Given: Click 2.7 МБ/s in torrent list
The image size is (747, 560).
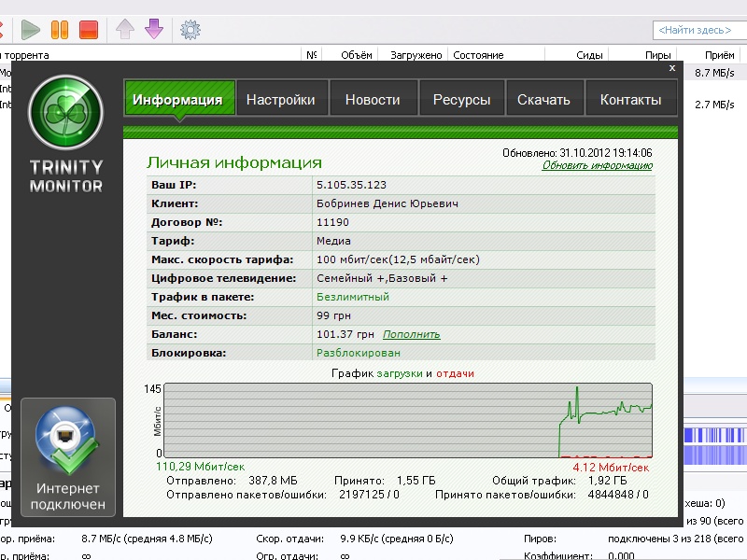Looking at the screenshot, I should (x=714, y=105).
